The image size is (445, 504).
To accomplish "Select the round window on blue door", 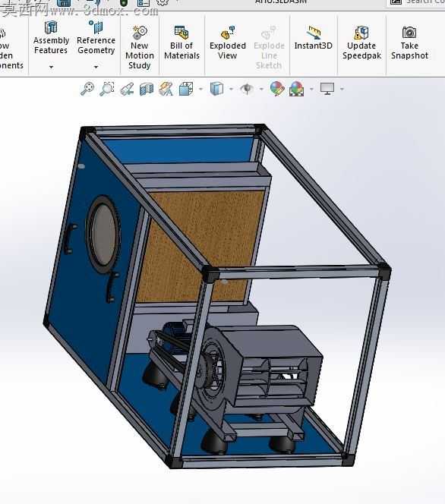I will (103, 235).
